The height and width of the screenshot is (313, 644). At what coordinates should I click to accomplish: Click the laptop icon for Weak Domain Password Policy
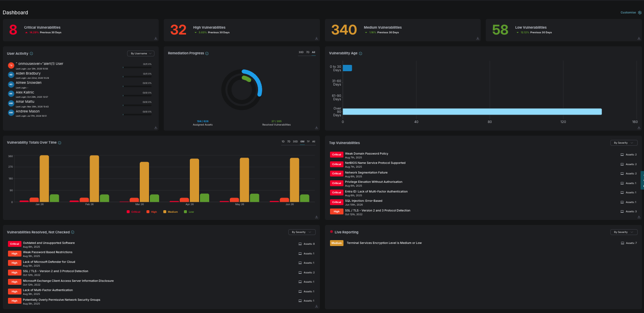(x=622, y=155)
